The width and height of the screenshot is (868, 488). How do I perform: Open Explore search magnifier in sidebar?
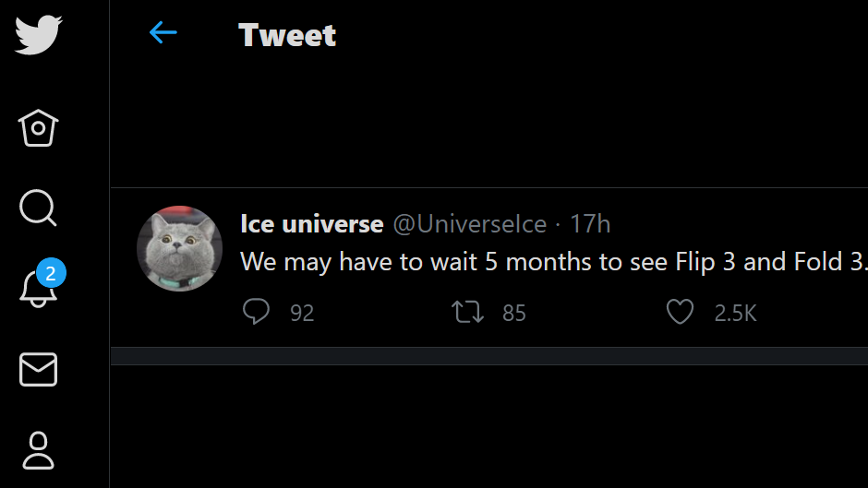point(38,208)
